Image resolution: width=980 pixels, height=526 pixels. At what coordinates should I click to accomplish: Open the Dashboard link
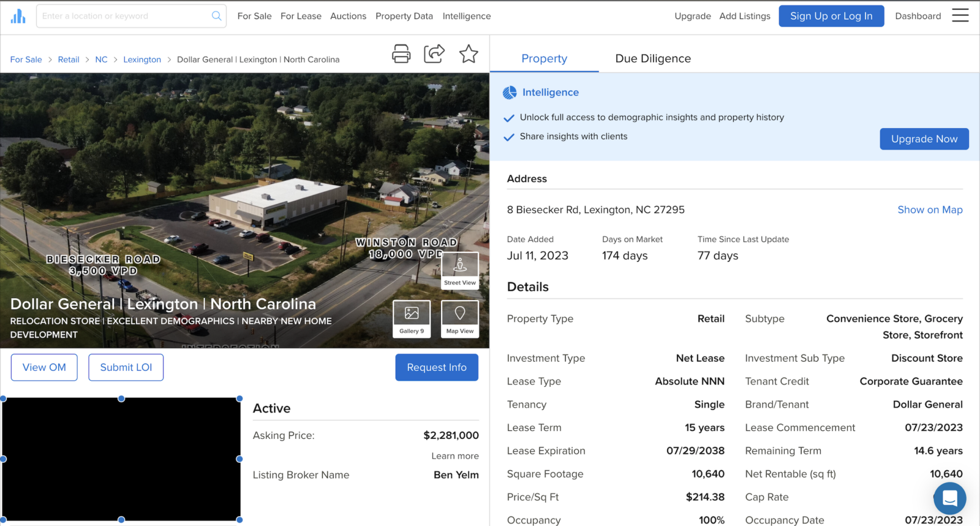[918, 16]
